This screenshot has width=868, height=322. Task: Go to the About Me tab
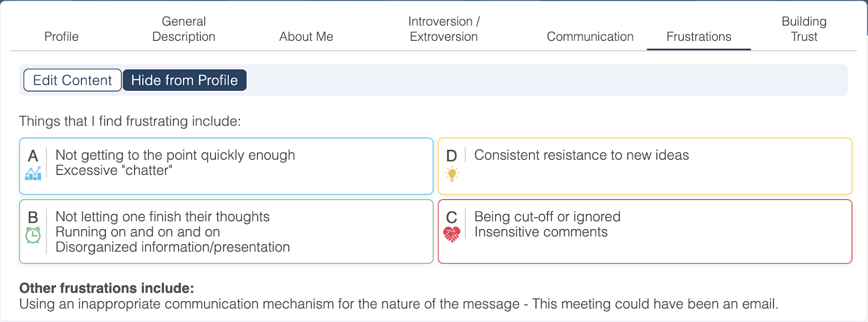[x=306, y=36]
